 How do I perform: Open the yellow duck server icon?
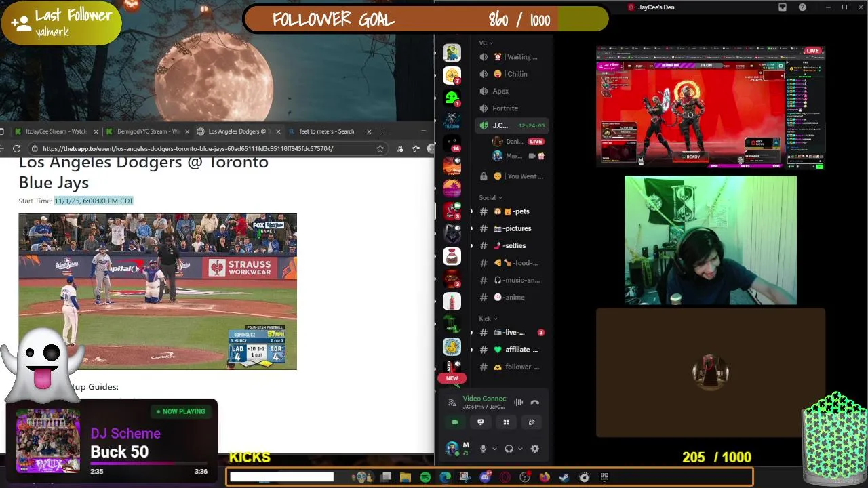point(452,346)
